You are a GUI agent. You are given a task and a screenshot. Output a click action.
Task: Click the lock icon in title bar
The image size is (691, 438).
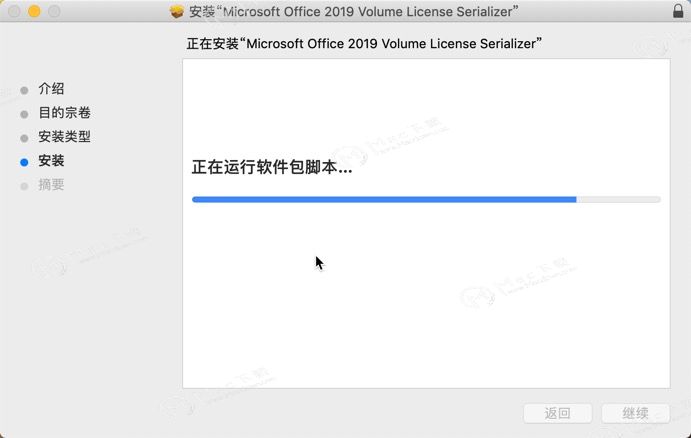pos(678,11)
